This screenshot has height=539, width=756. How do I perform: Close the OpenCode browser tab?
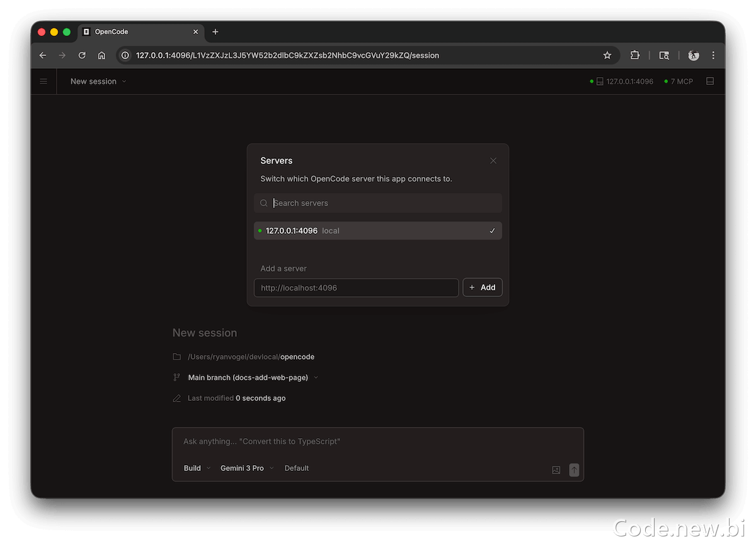(195, 32)
